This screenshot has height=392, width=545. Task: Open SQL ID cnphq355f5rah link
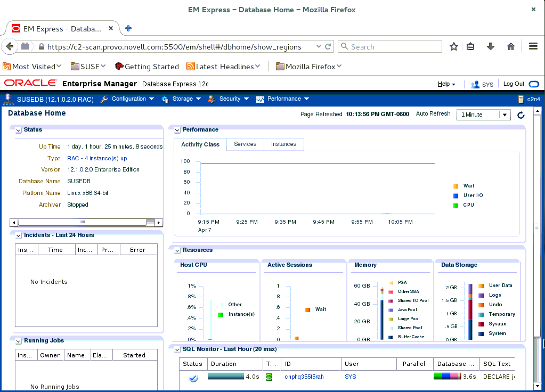304,377
